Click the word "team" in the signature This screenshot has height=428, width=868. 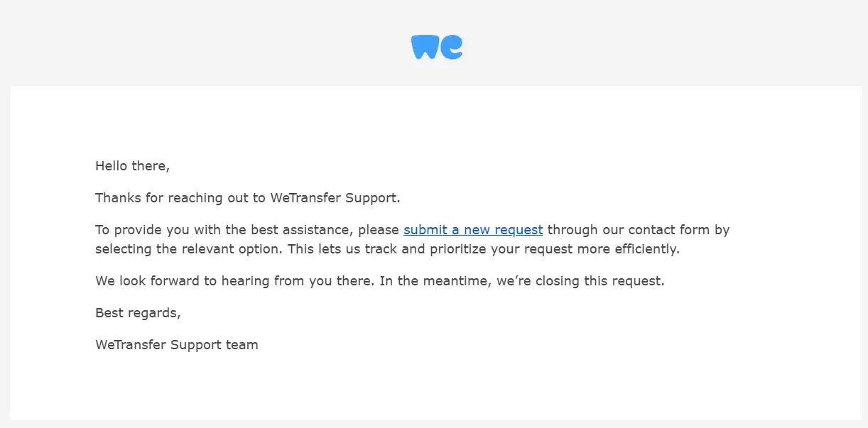click(x=243, y=345)
